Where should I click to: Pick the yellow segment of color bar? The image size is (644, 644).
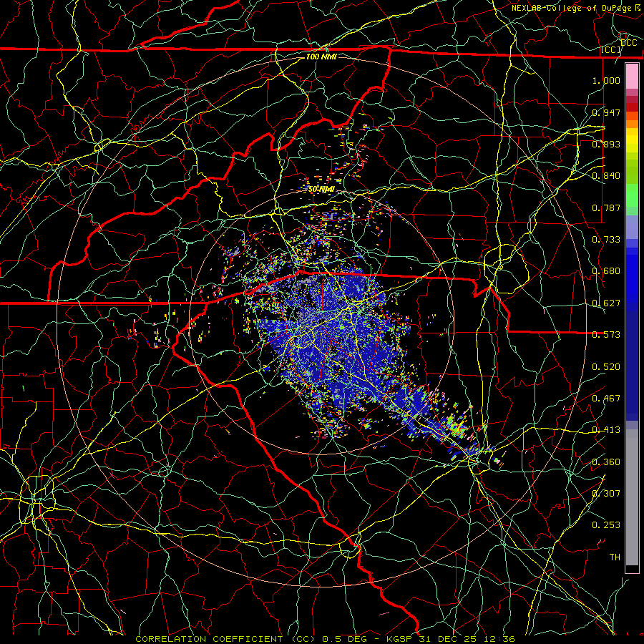(632, 140)
